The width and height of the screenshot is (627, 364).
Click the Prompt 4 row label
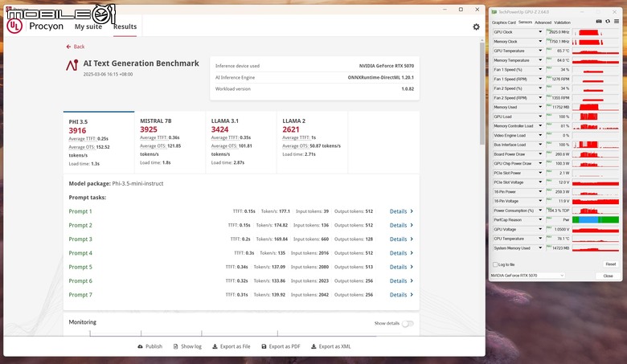(80, 253)
